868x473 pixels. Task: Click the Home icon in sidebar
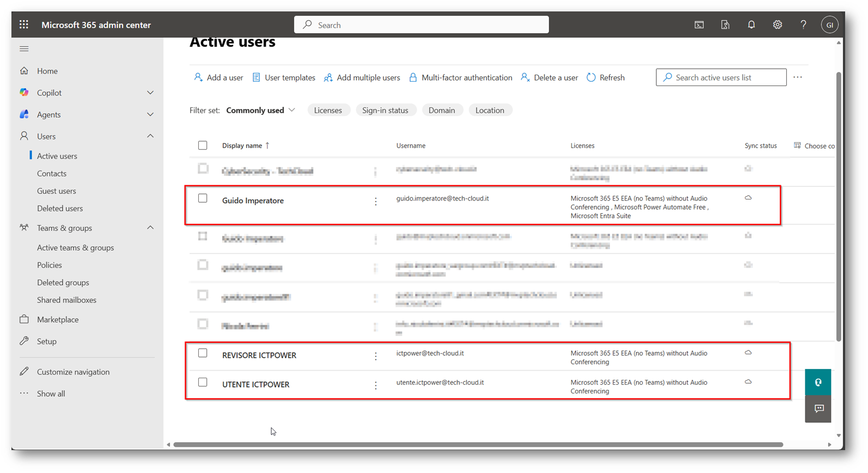point(24,71)
